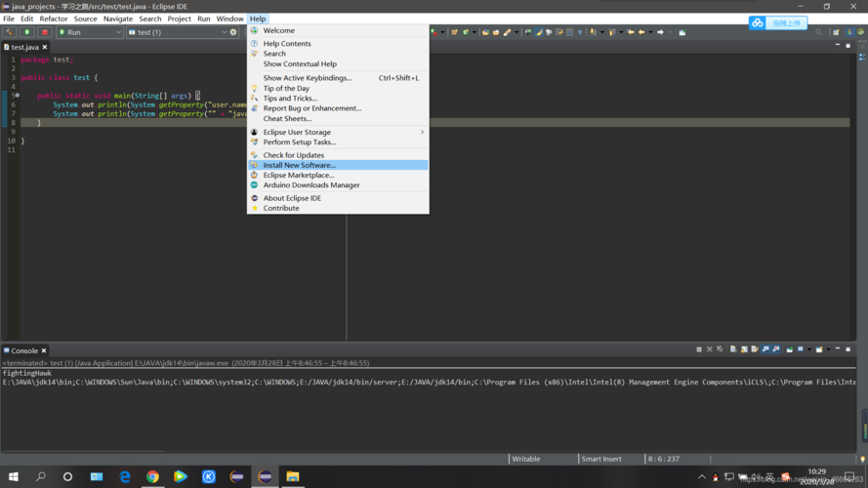The height and width of the screenshot is (488, 868).
Task: Choose Check for Updates menu entry
Action: (x=338, y=155)
